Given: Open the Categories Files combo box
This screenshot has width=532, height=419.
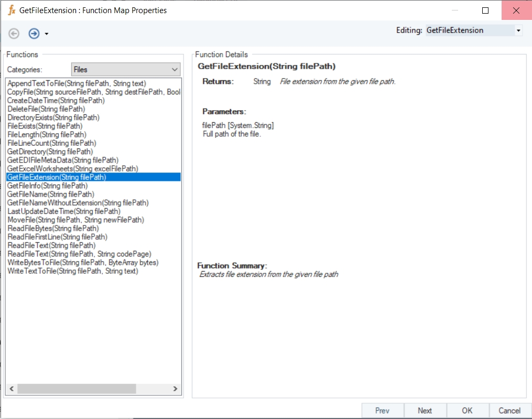Looking at the screenshot, I should [125, 69].
